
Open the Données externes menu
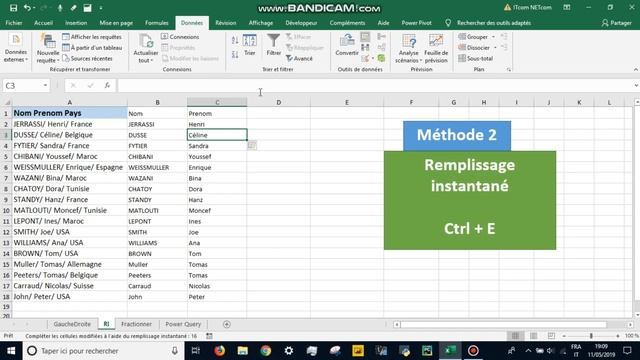[x=16, y=49]
